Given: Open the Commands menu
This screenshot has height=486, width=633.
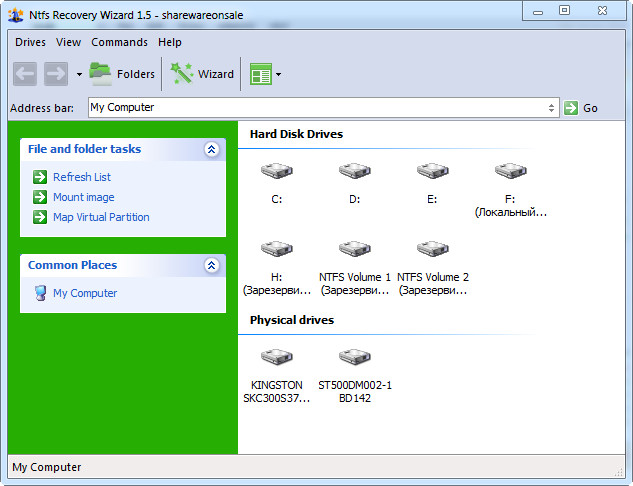Looking at the screenshot, I should [x=119, y=42].
